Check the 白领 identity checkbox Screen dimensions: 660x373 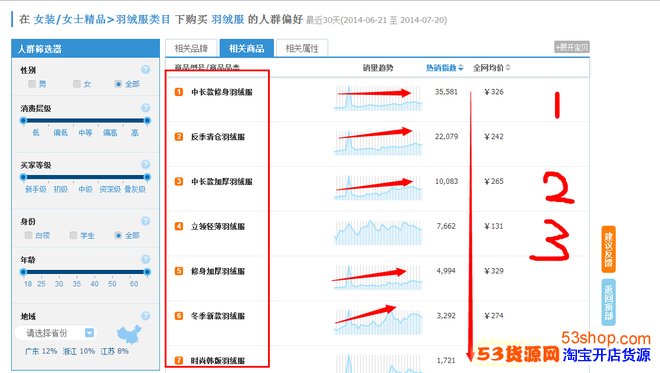[29, 235]
